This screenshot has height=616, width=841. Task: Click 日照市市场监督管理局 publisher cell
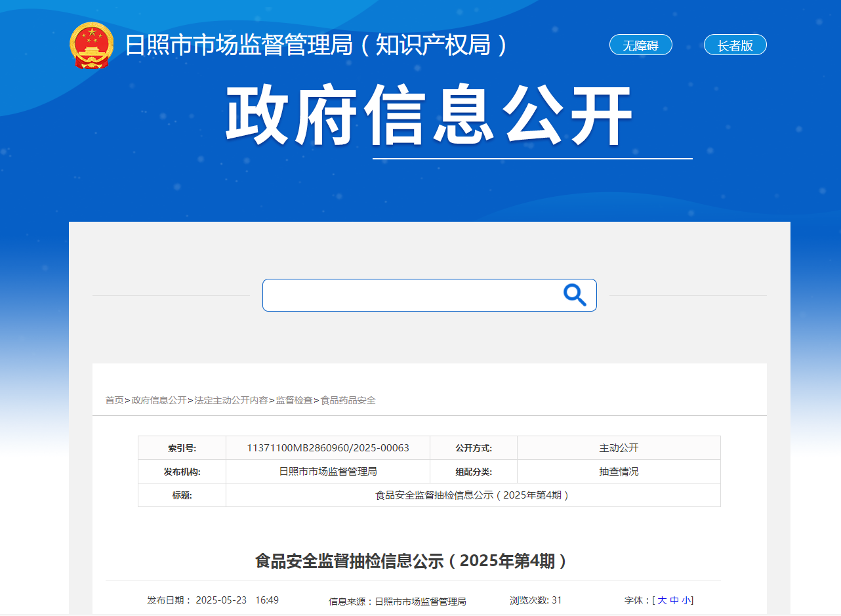pyautogui.click(x=328, y=472)
